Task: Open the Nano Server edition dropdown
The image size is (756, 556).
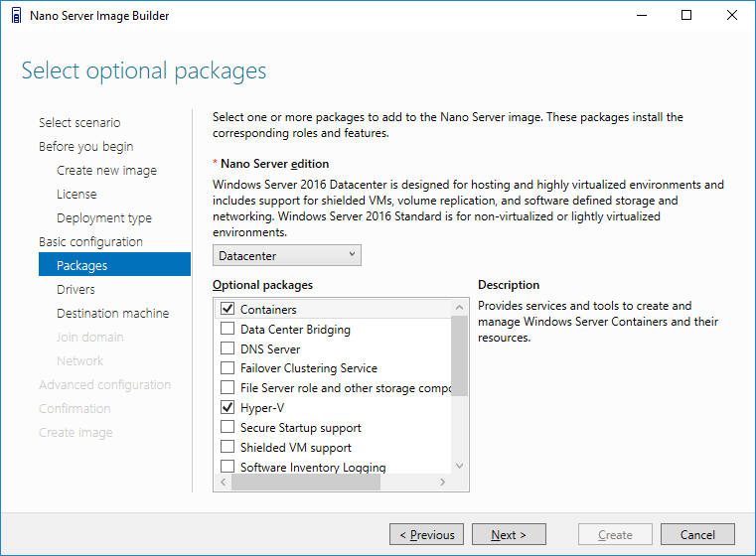Action: click(287, 255)
